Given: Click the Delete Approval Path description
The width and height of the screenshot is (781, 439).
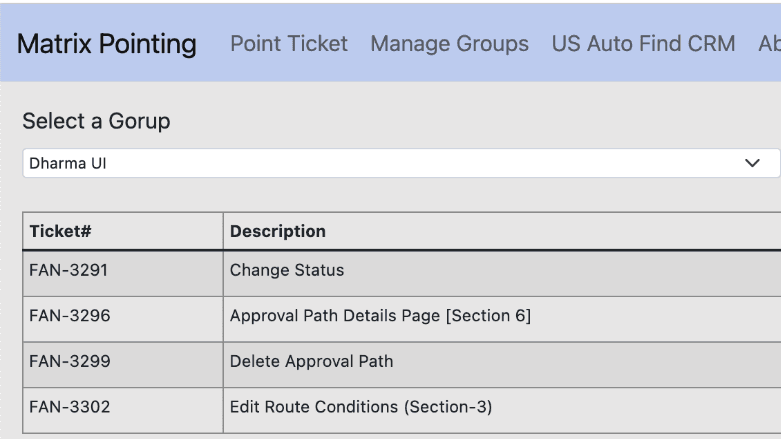Looking at the screenshot, I should pos(311,364).
